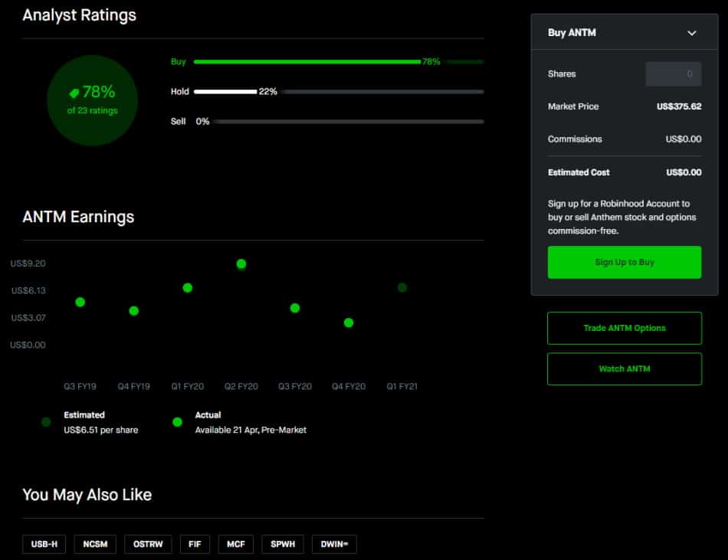Click the Sign Up to Buy button
The height and width of the screenshot is (560, 728).
625,262
